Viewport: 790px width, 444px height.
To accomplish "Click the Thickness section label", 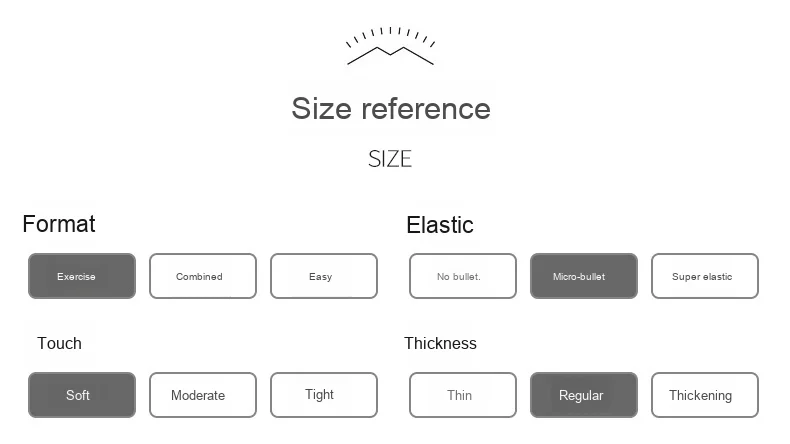I will coord(440,343).
